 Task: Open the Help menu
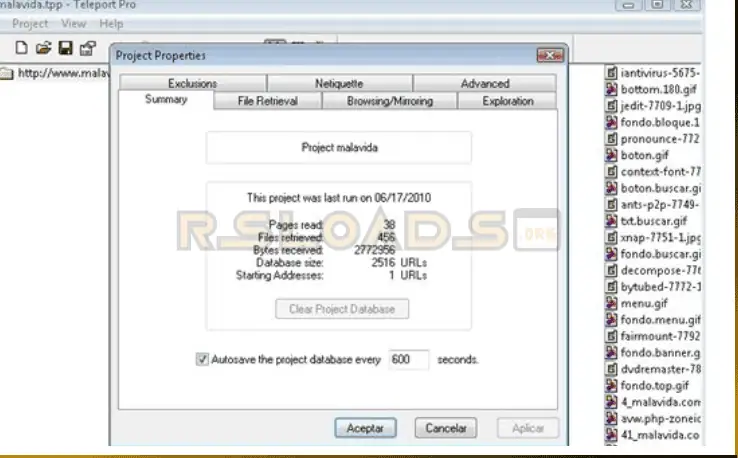[111, 23]
